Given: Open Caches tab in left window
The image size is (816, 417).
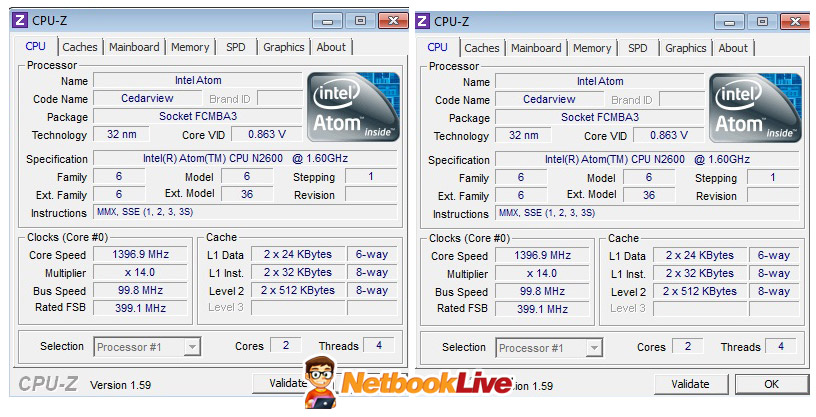Looking at the screenshot, I should coord(80,47).
